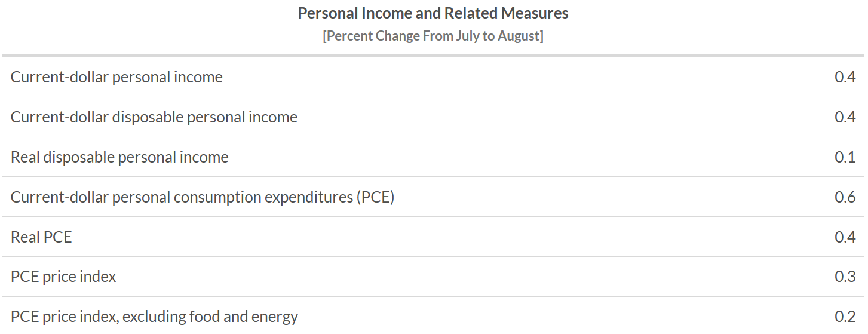The height and width of the screenshot is (334, 868).
Task: Select the 'Current-dollar personal income' row label
Action: coord(116,77)
